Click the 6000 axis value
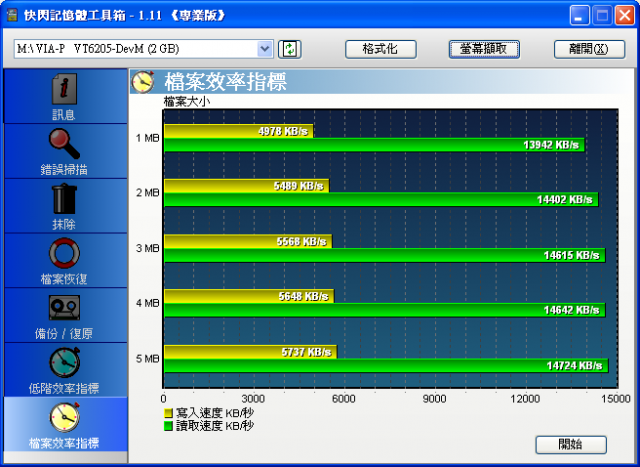The width and height of the screenshot is (640, 467). pyautogui.click(x=344, y=399)
